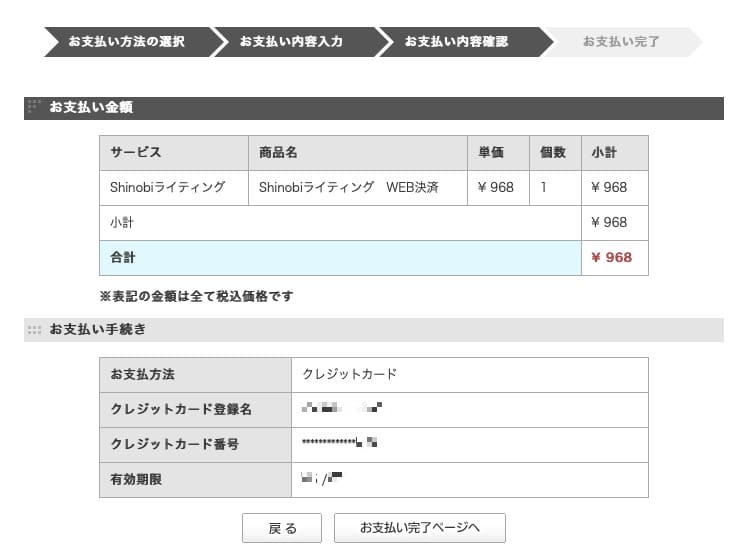Click the 商品名 column header

279,153
